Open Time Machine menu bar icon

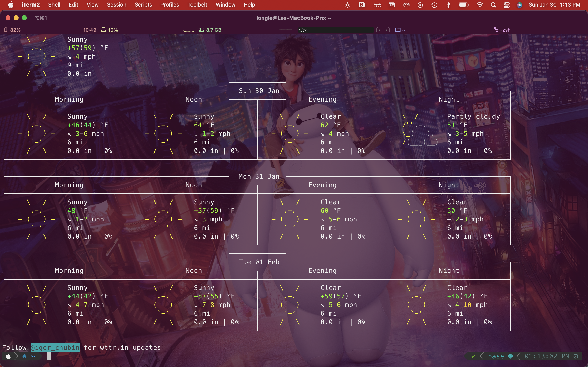(x=434, y=5)
